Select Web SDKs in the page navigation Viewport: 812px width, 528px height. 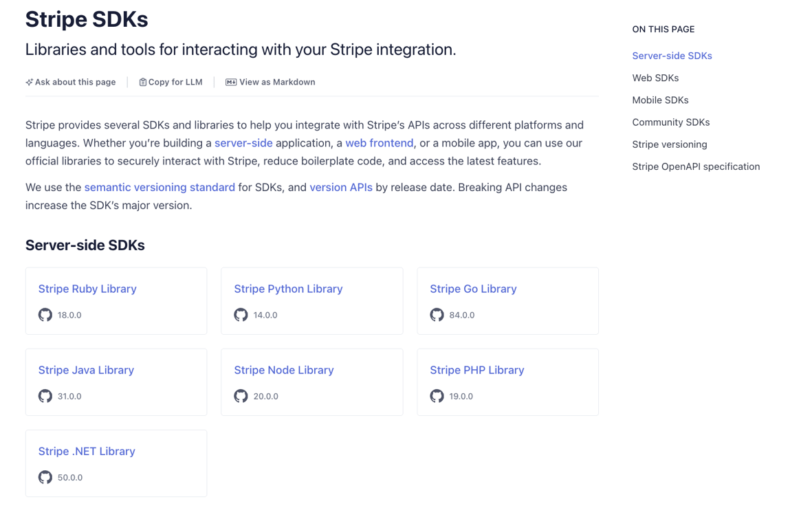[x=655, y=78]
